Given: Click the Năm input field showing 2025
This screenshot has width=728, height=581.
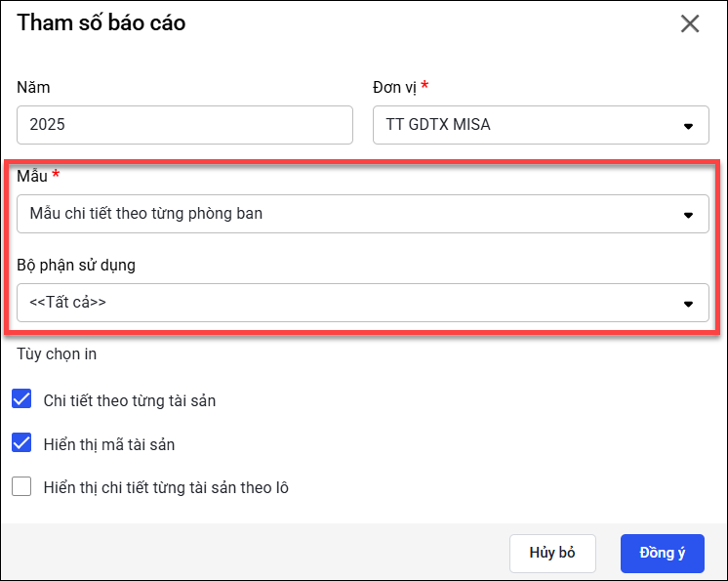Looking at the screenshot, I should tap(184, 125).
